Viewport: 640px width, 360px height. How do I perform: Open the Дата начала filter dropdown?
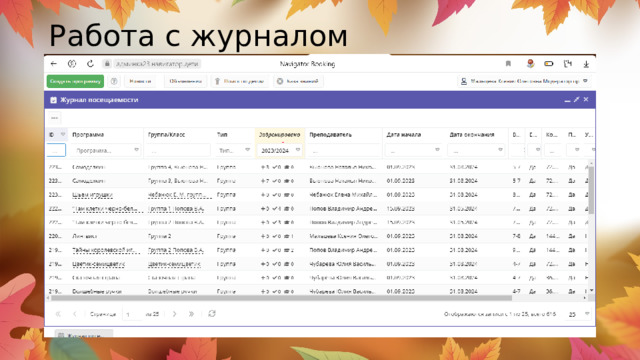click(437, 150)
